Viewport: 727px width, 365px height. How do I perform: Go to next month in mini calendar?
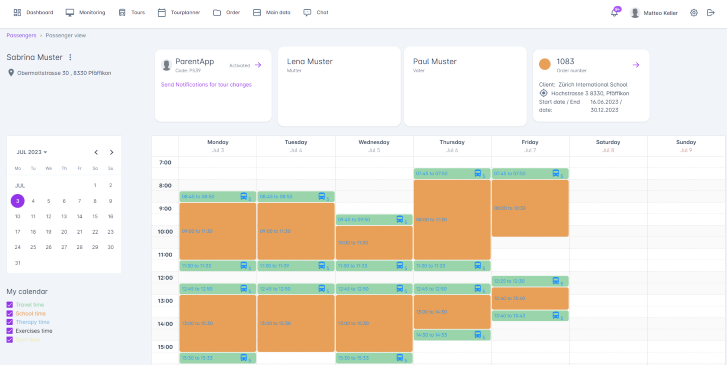coord(111,152)
